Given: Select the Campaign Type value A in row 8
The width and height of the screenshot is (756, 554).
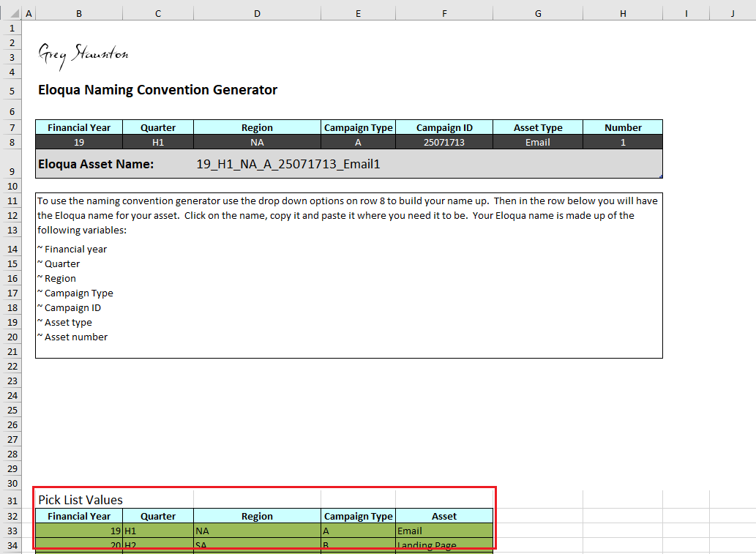Looking at the screenshot, I should click(x=358, y=142).
